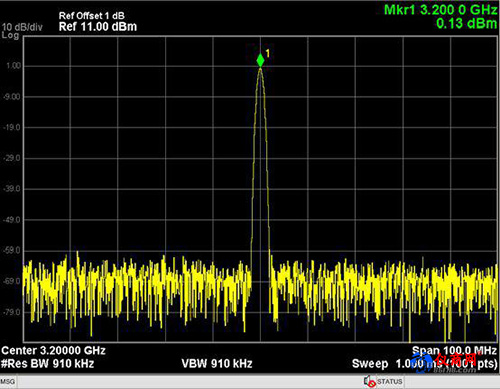Click the 0.13 dBm marker amplitude
The height and width of the screenshot is (389, 500).
coord(466,23)
